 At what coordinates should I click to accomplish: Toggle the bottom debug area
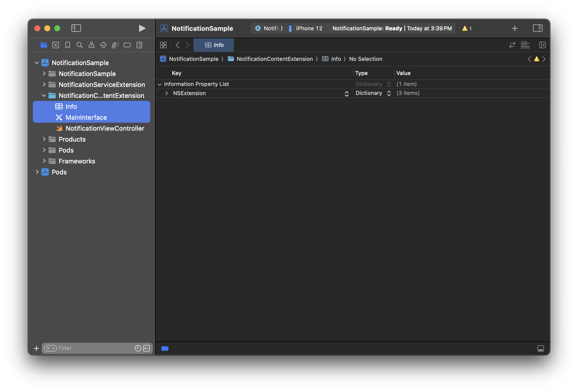pyautogui.click(x=540, y=349)
